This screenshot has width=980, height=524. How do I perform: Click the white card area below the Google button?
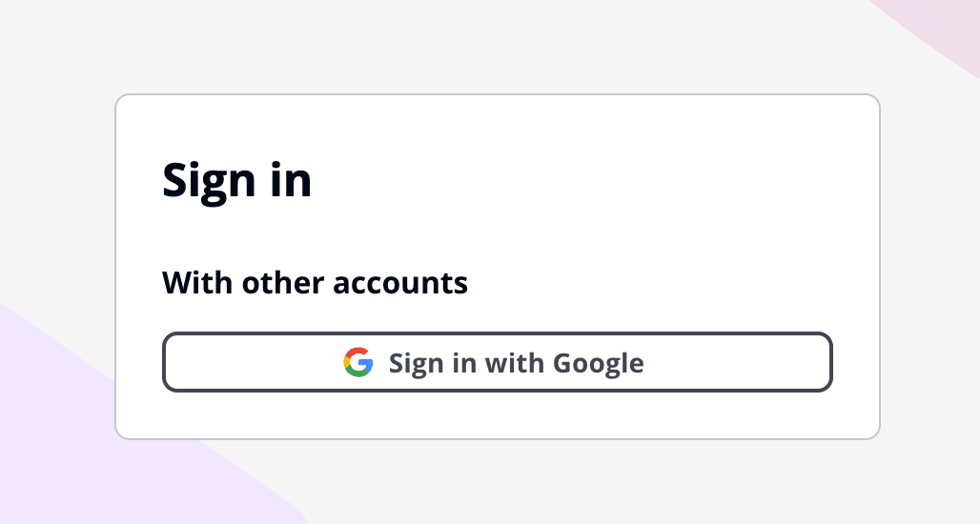496,415
